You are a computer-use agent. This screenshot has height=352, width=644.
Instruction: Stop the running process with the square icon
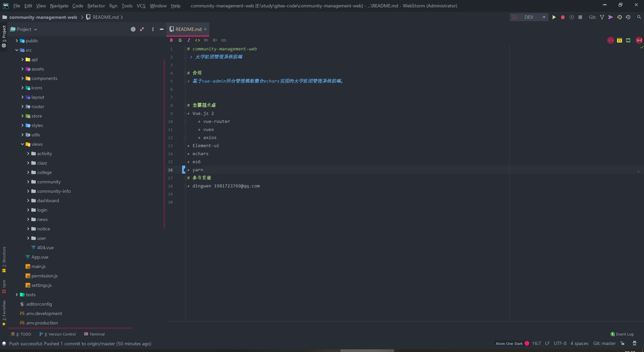[x=580, y=17]
